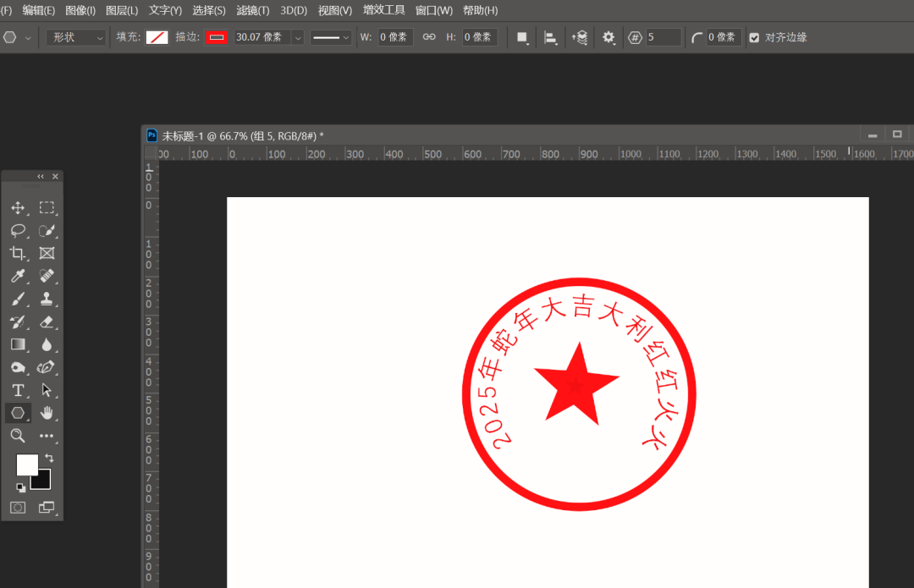The width and height of the screenshot is (914, 588).
Task: Select the Gradient tool
Action: [x=18, y=344]
